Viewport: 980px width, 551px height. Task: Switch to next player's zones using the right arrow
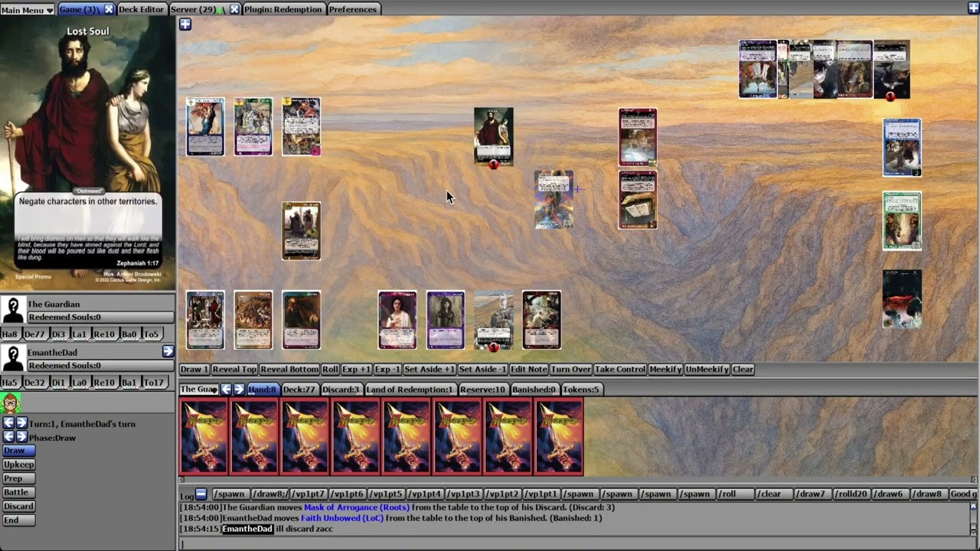tap(239, 390)
